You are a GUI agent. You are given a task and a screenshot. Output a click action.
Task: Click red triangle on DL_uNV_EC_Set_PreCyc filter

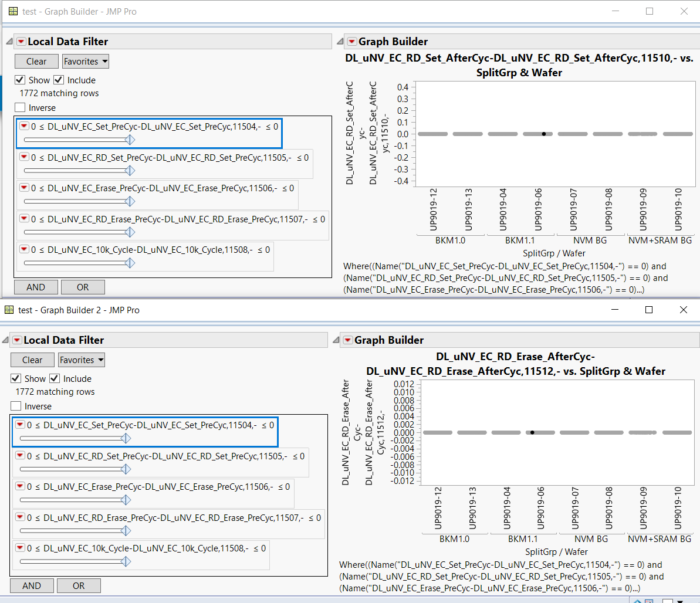(x=24, y=126)
